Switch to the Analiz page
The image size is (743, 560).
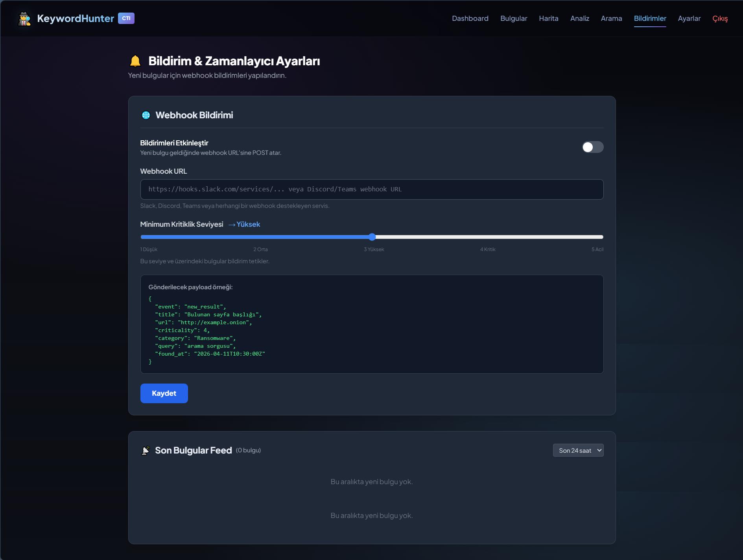(580, 18)
